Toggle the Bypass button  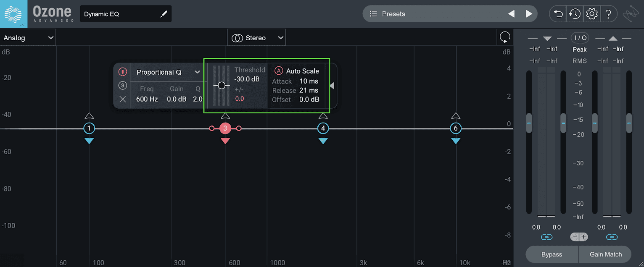(x=552, y=254)
